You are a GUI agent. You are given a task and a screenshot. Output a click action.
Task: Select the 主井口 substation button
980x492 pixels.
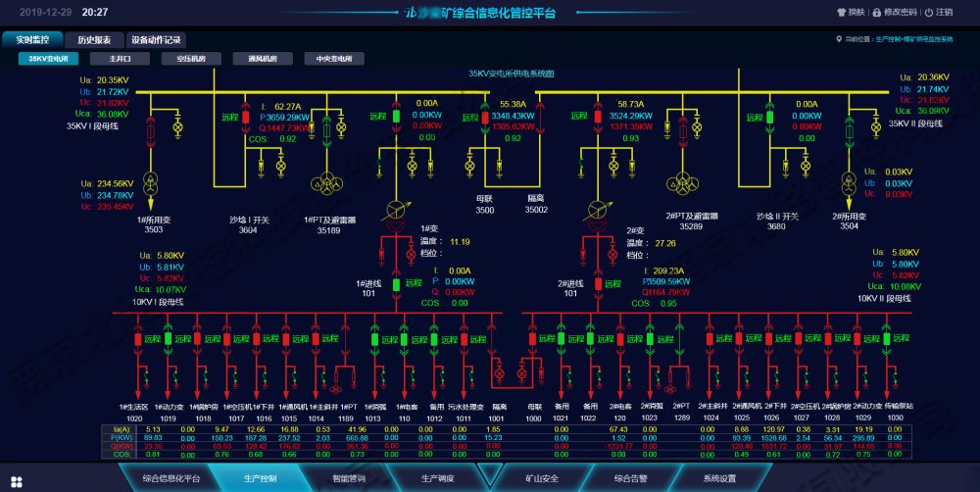pyautogui.click(x=120, y=59)
